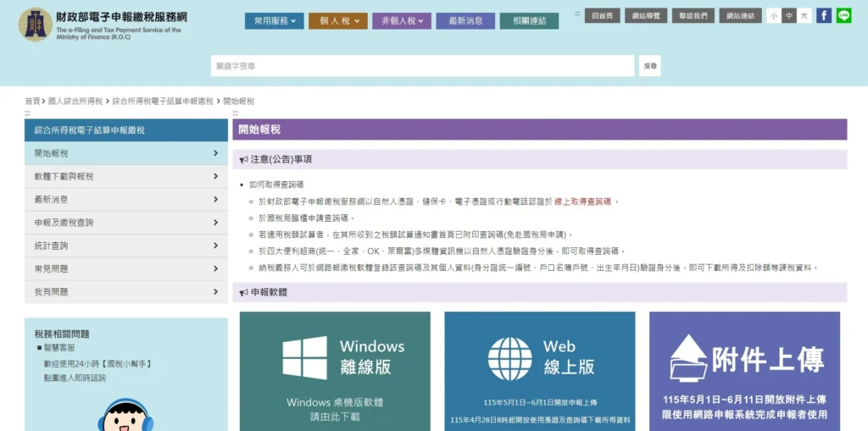Image resolution: width=868 pixels, height=431 pixels.
Task: Open the 附件上傳 upload tile
Action: 744,371
